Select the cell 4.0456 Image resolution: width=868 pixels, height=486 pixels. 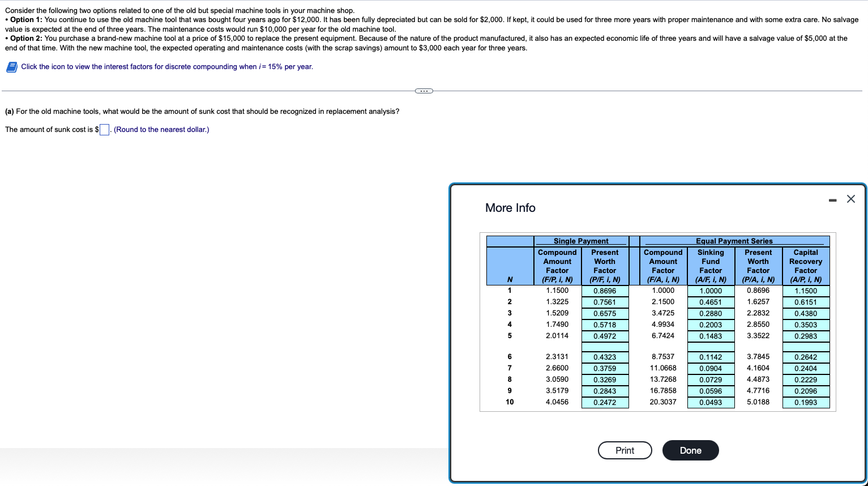click(557, 402)
